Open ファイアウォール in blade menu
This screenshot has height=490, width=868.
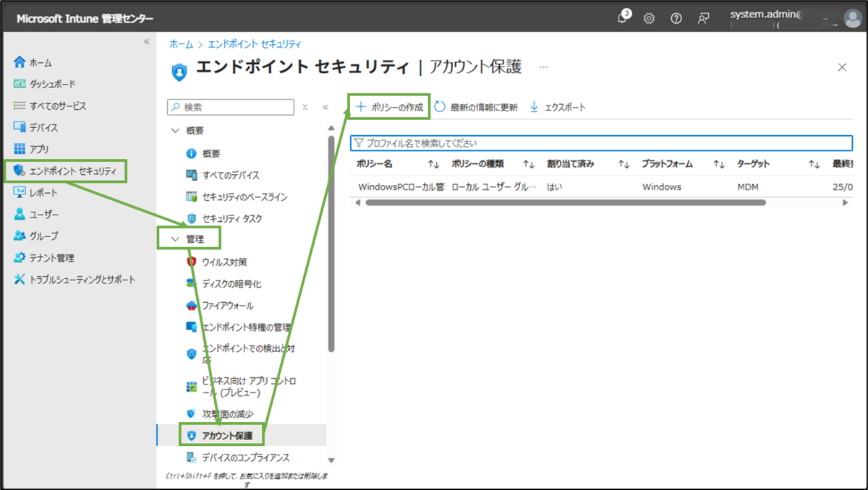(219, 305)
